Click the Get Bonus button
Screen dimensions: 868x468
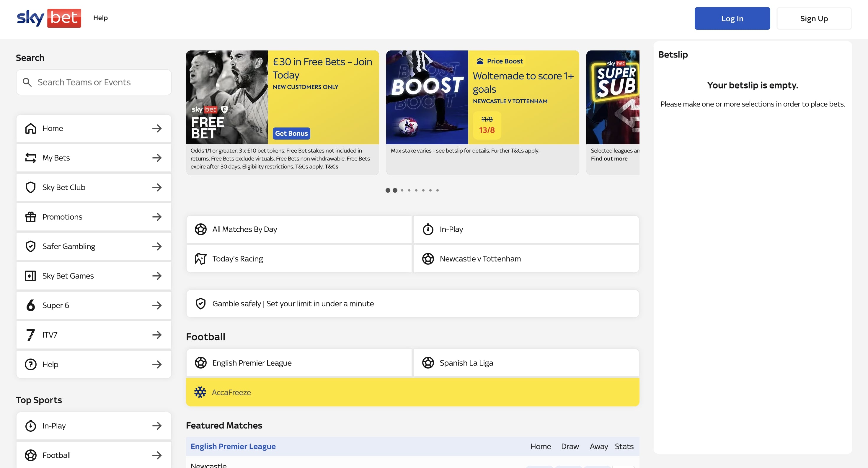pyautogui.click(x=291, y=133)
